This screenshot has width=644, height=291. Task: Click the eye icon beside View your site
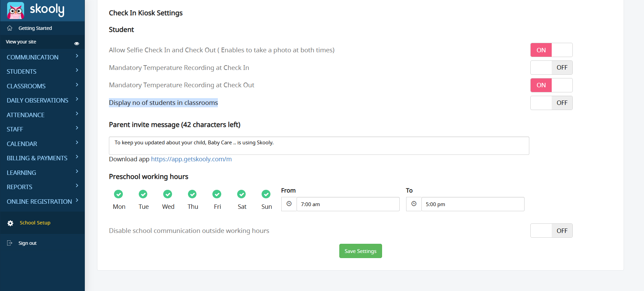pyautogui.click(x=77, y=43)
